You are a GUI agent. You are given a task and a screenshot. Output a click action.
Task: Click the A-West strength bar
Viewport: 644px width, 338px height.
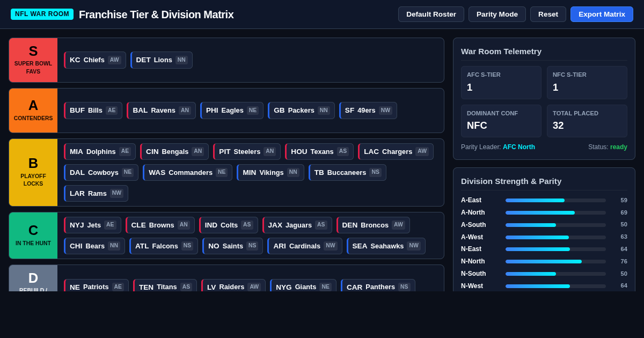(555, 237)
